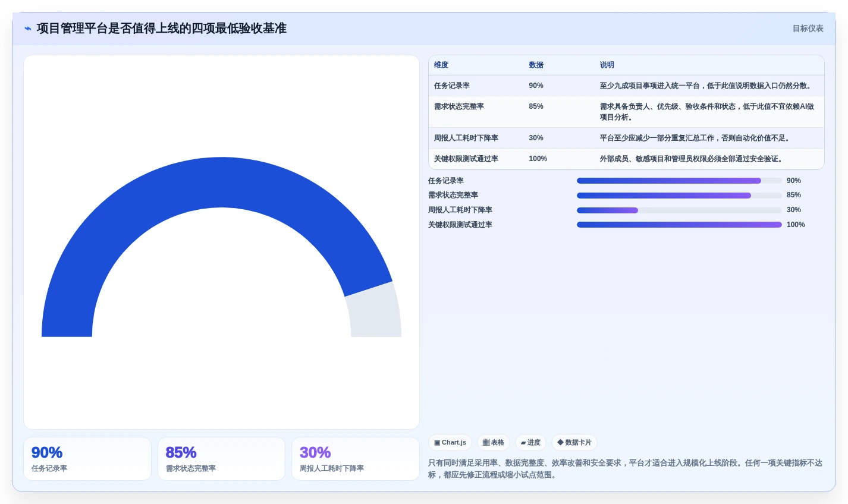This screenshot has width=848, height=504.
Task: Click the 关键权限测试通过率 label in progress list
Action: point(460,225)
